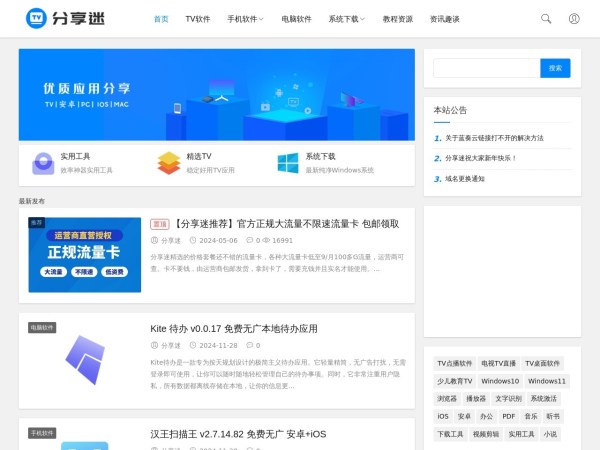Open the 电脑软件 nav item

(296, 19)
